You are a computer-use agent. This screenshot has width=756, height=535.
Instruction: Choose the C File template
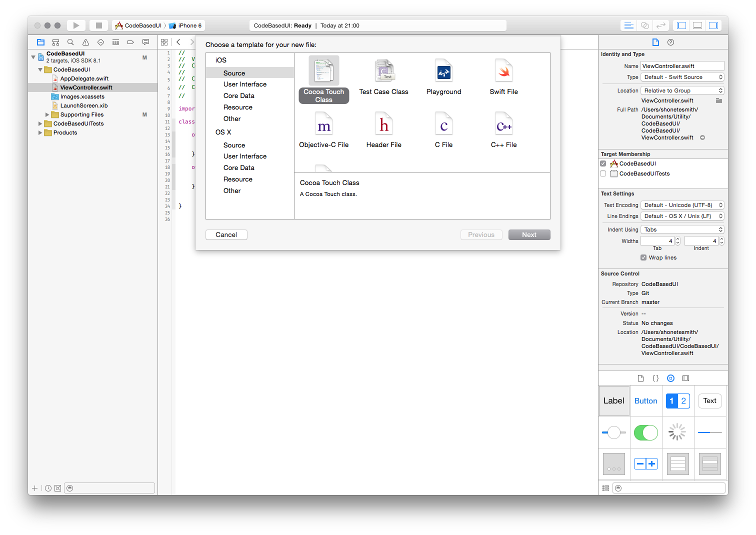[x=444, y=130]
